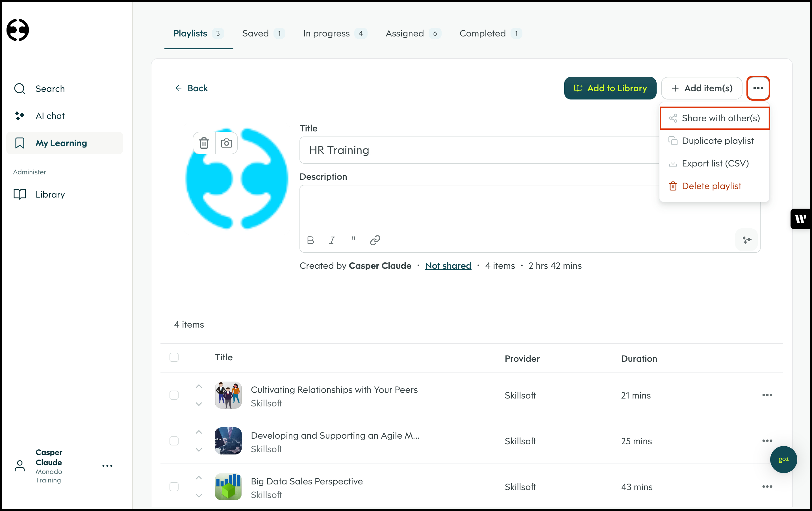
Task: Click the camera icon to change image
Action: pyautogui.click(x=226, y=143)
